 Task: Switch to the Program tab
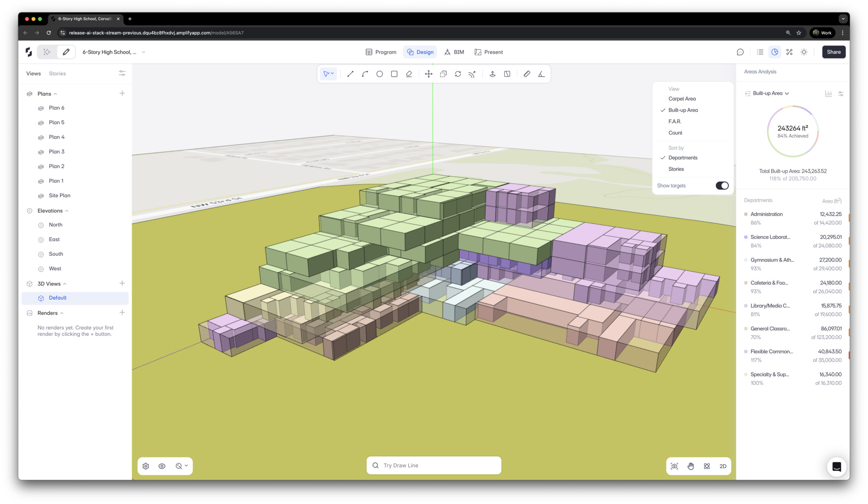(x=381, y=52)
